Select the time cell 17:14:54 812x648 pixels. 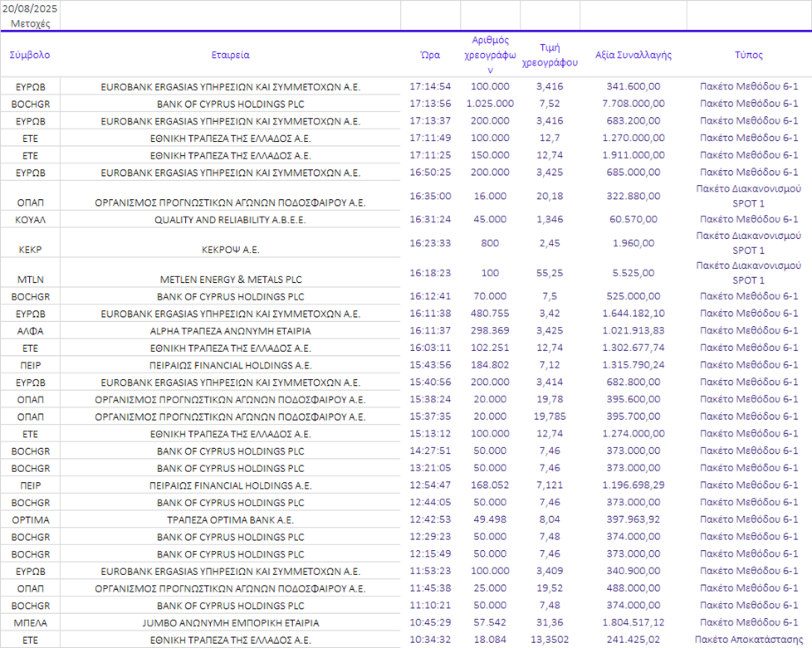[x=430, y=86]
